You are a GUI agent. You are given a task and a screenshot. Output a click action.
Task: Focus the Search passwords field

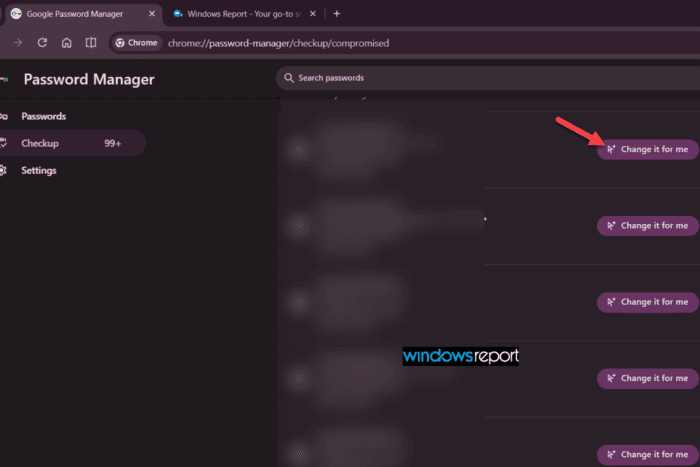point(488,78)
